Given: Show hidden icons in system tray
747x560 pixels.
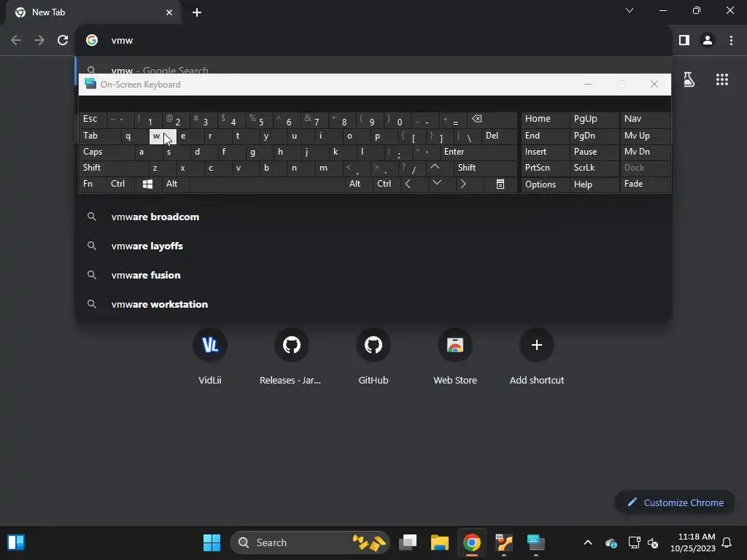Looking at the screenshot, I should click(588, 542).
